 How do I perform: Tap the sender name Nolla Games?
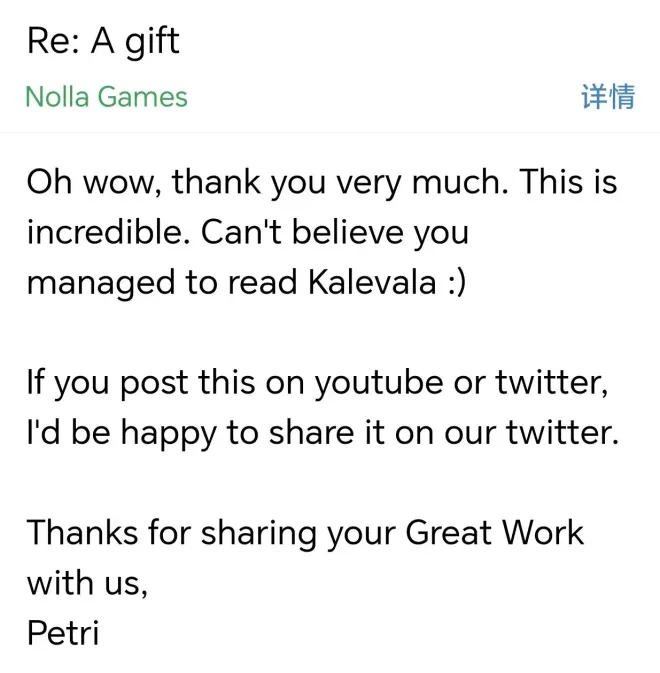pyautogui.click(x=106, y=97)
